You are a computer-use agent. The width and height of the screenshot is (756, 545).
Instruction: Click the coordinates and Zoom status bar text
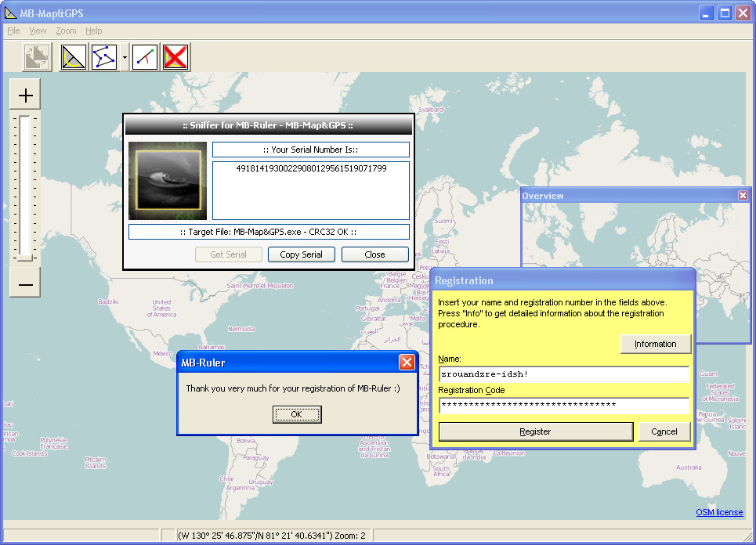[x=272, y=536]
